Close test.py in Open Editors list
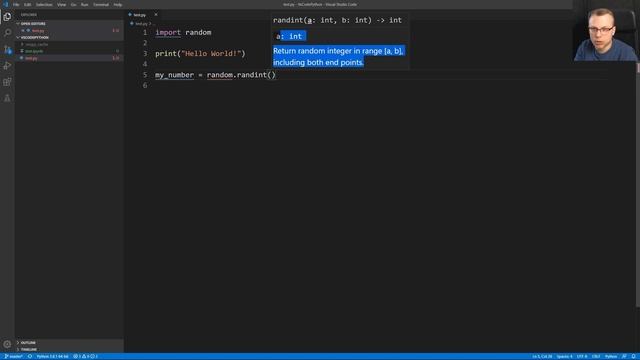Viewport: 640px width, 360px height. [x=23, y=31]
